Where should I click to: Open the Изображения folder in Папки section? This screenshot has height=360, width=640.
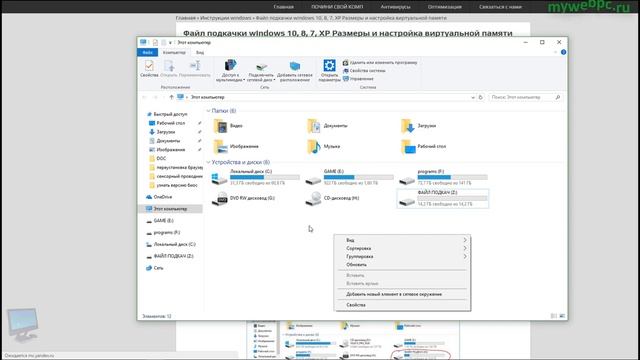(236, 146)
